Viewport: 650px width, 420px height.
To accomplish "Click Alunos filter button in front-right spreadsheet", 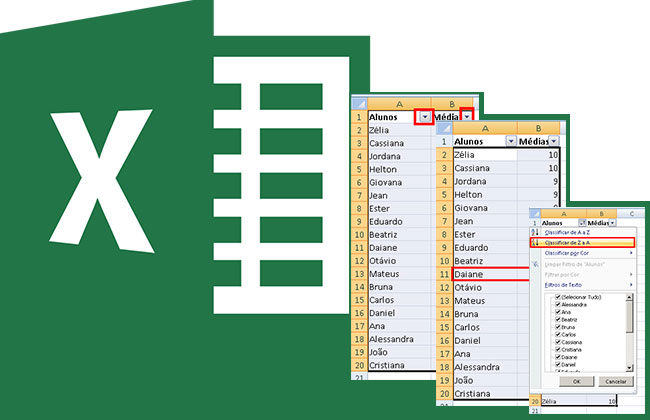I will click(582, 223).
